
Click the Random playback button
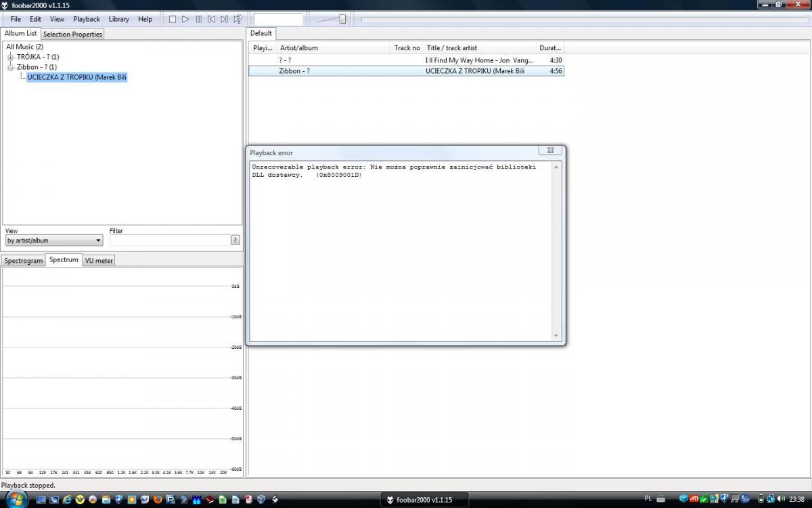point(238,19)
